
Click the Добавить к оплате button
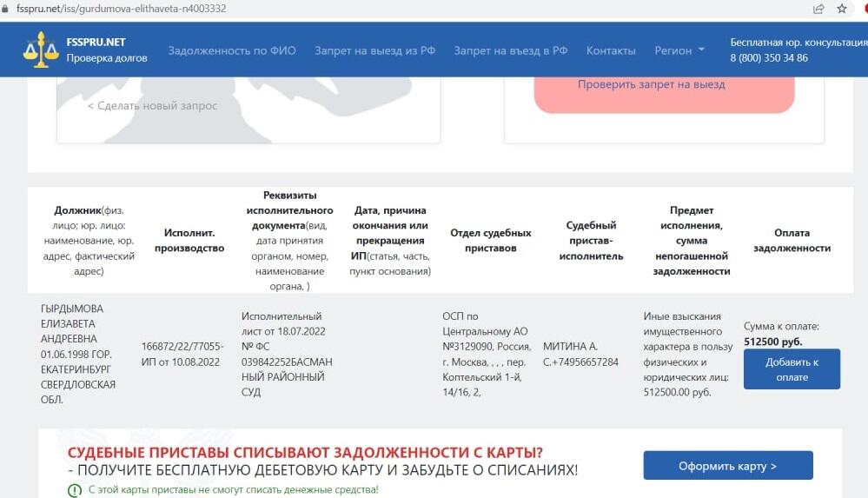[792, 369]
